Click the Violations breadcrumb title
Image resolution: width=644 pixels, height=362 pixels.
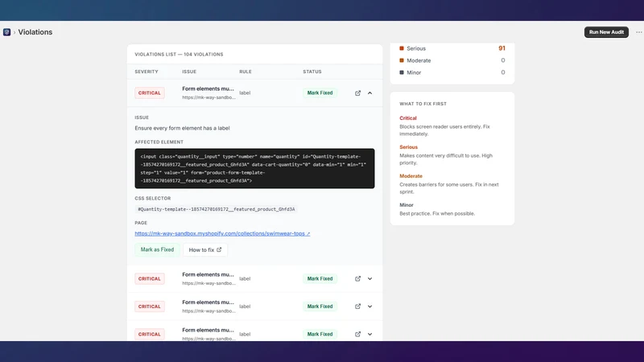point(35,32)
